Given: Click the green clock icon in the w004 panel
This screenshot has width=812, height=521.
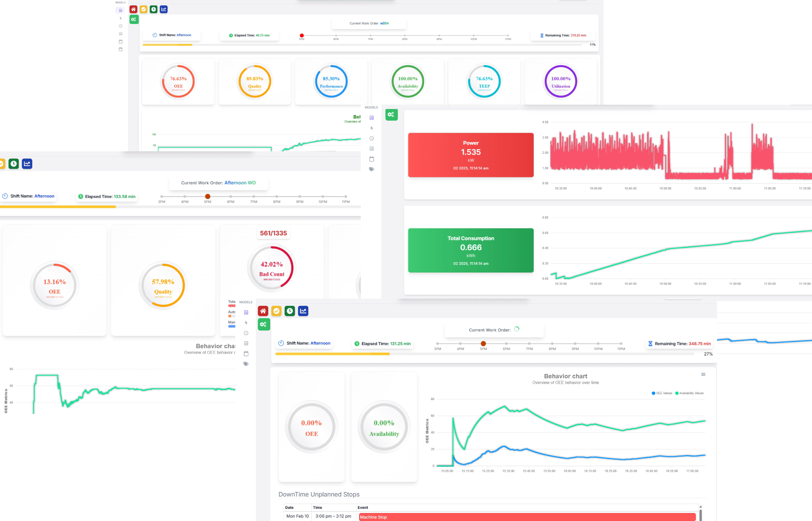Looking at the screenshot, I should 154,9.
